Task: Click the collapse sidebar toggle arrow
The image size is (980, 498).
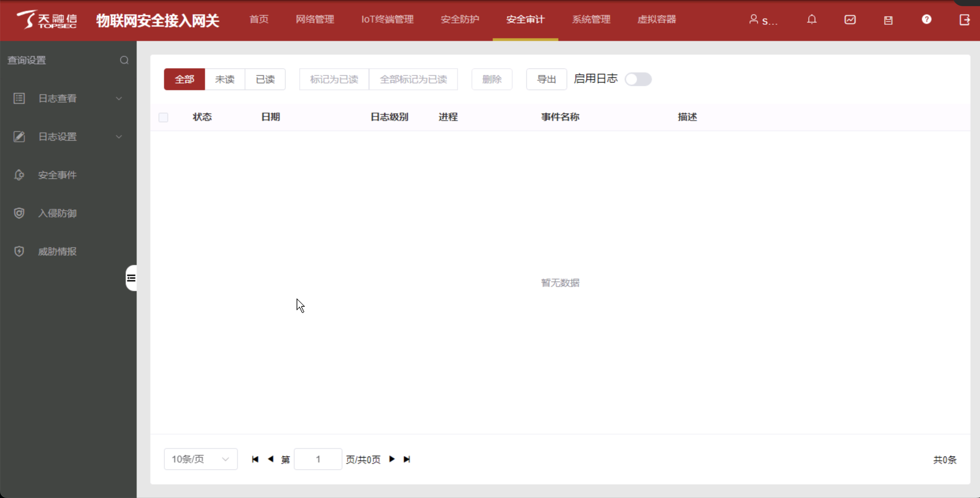Action: pos(132,278)
